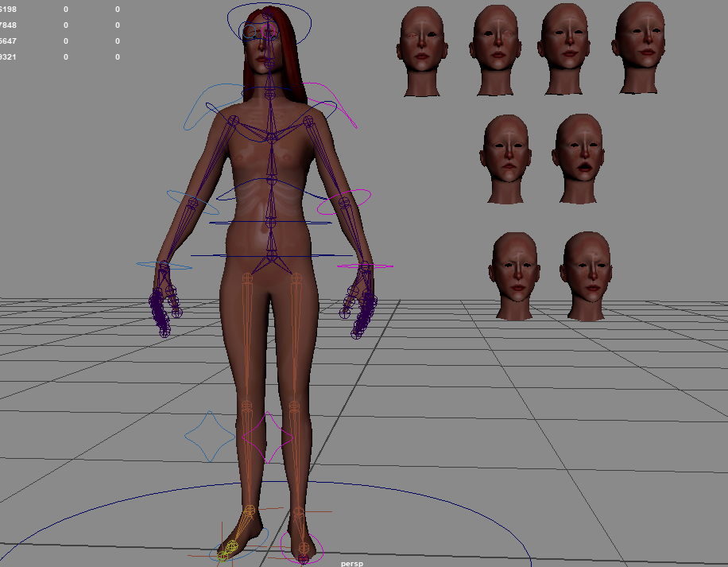Select the fourth top-row smirking head
Screen dimensions: 728x567
pos(639,48)
